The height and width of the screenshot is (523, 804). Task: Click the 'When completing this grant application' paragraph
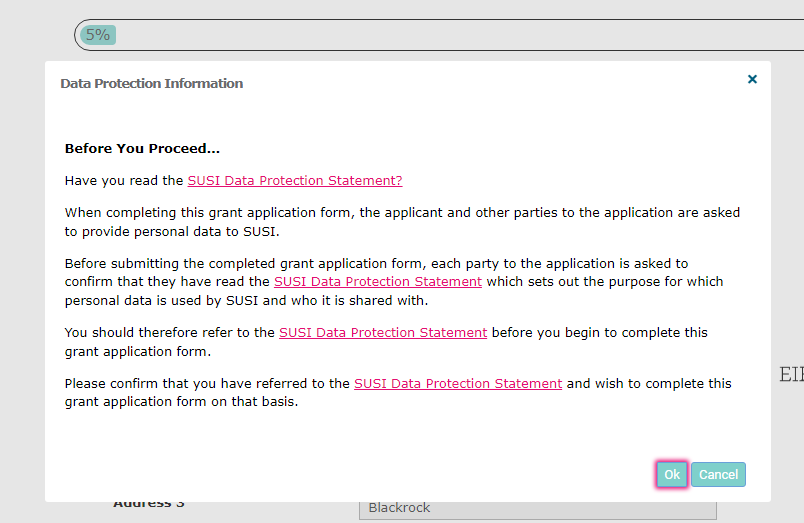[x=402, y=213]
